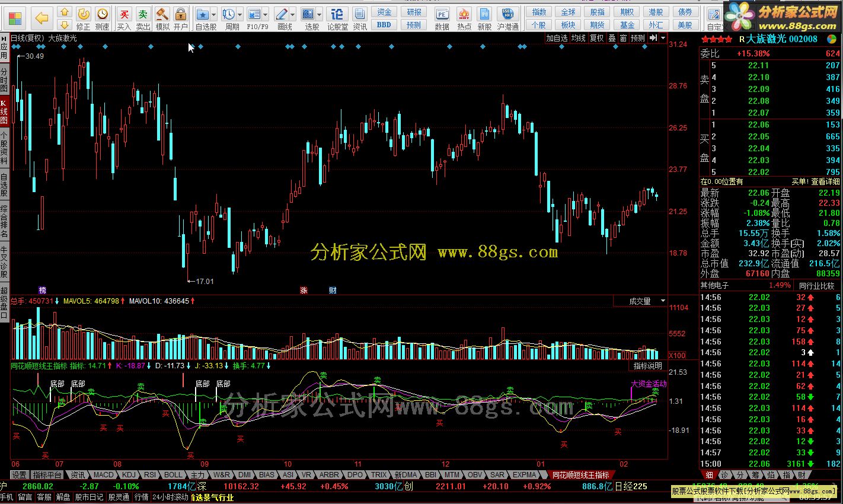Click the 数据 PE icon
Viewport: 843px width, 504px height.
tap(442, 14)
